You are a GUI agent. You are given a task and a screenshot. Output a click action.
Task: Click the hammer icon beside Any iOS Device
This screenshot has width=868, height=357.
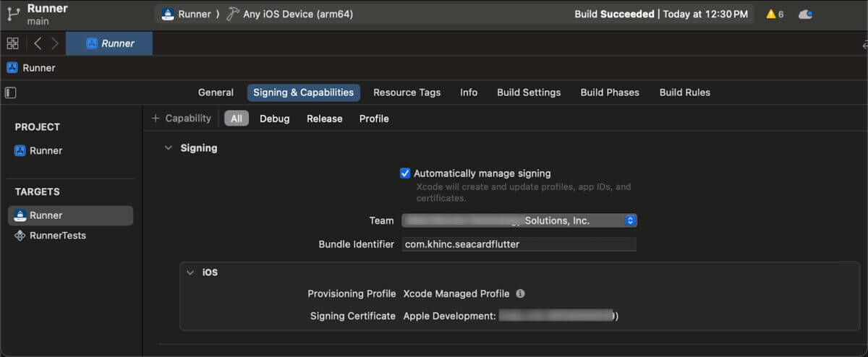coord(233,14)
